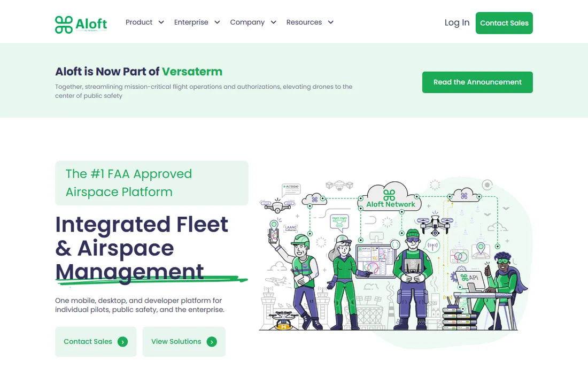Click the Aloft logo
Screen dimensions: 588x368
pos(81,25)
